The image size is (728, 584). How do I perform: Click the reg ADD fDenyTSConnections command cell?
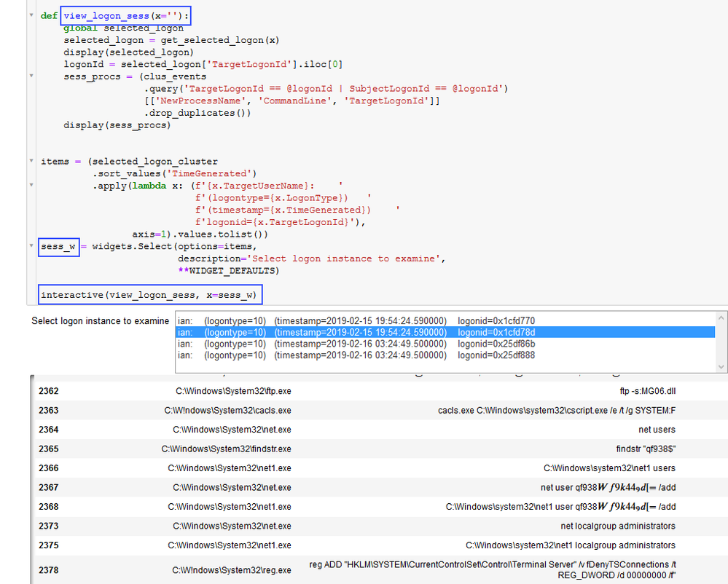click(493, 570)
